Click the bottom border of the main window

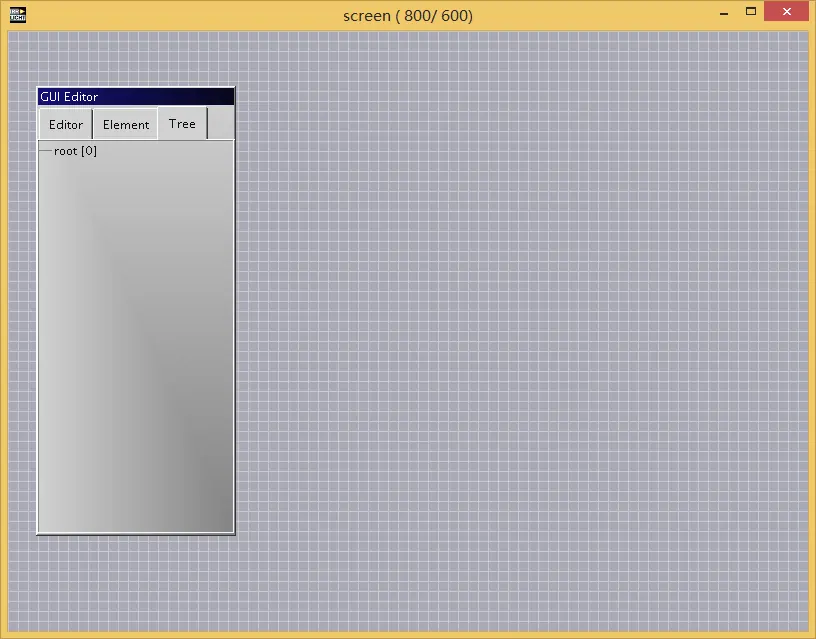click(408, 634)
